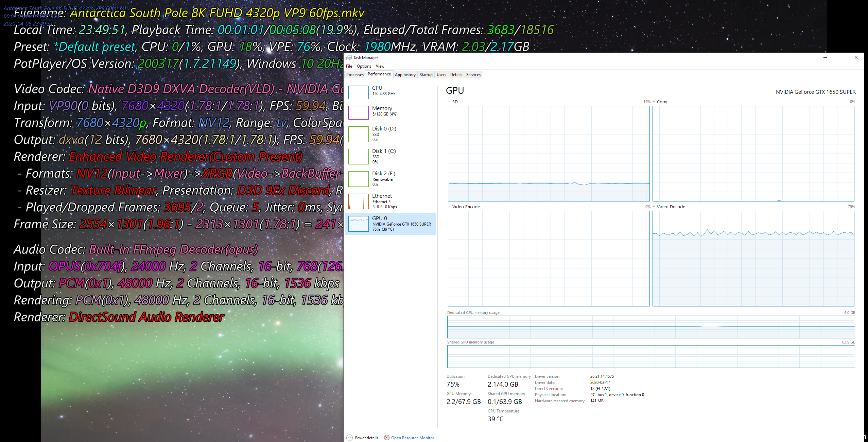Click the GPU Memory 2.2/67.9 GB value
The image size is (868, 442).
(464, 402)
